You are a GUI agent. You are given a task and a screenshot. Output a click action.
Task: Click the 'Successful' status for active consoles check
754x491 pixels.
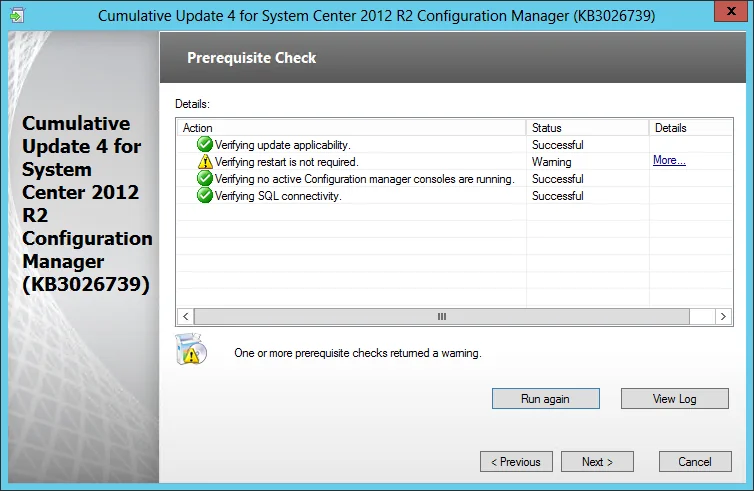click(x=557, y=179)
